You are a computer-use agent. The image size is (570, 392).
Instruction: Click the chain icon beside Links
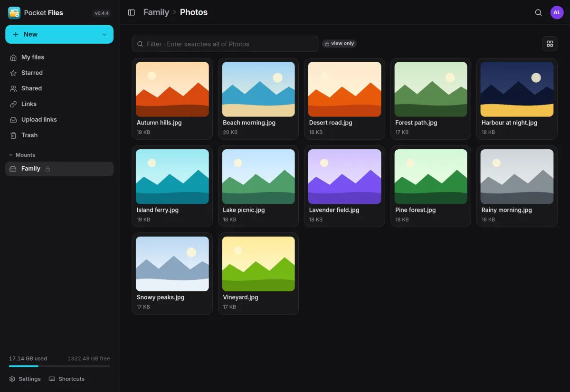[x=13, y=104]
